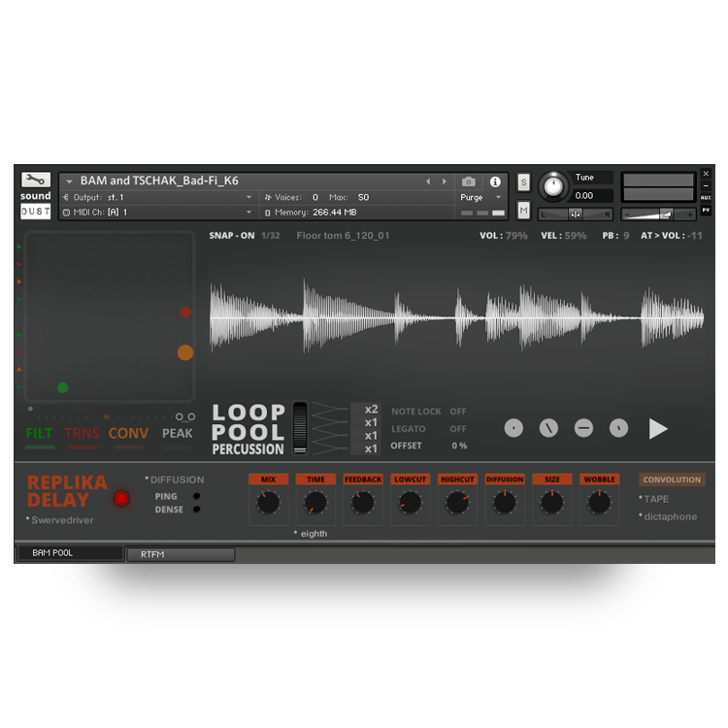Click the large play triangle
This screenshot has width=728, height=728.
(658, 428)
